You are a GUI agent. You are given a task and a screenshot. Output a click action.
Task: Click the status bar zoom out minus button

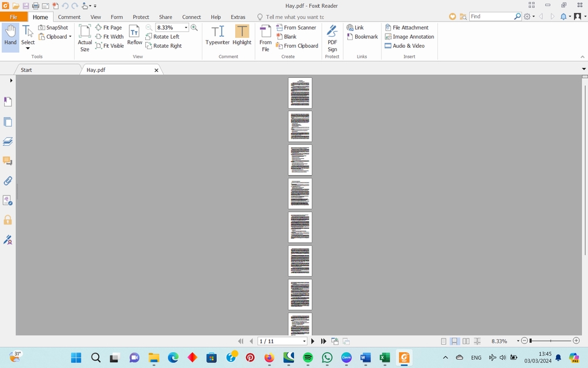click(525, 340)
